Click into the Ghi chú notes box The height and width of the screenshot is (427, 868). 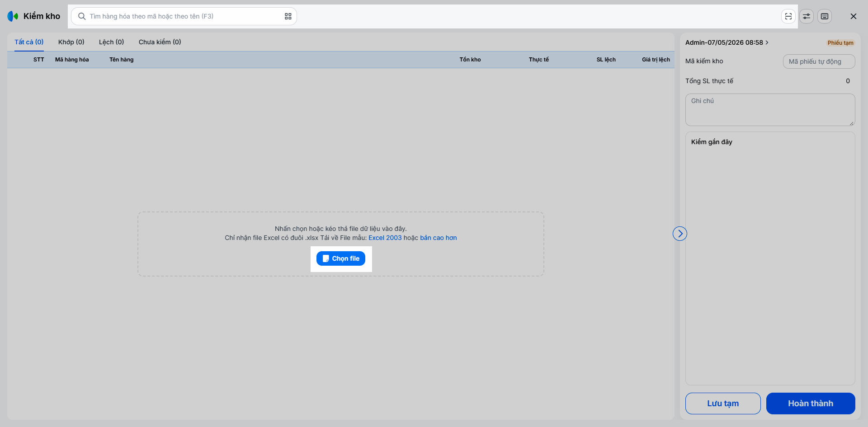(x=770, y=110)
